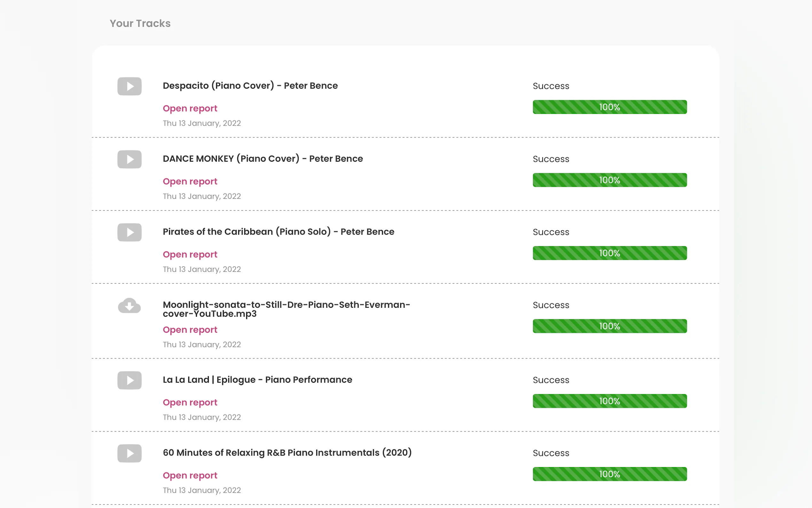Click Success status of Despacito track

coord(551,86)
